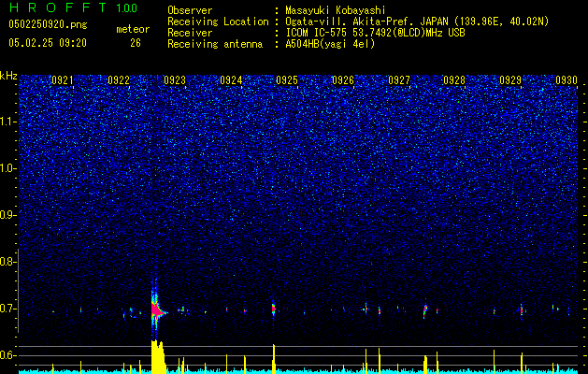
Task: Click time marker 0923
Action: click(175, 80)
